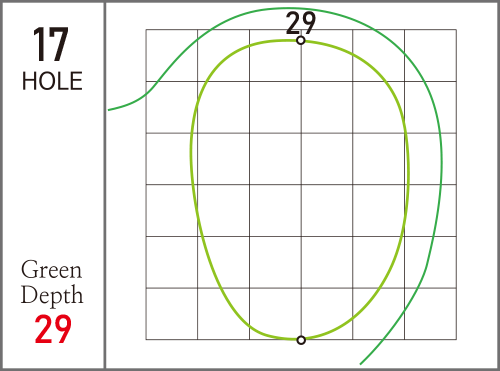Click the HOLE text label
Image resolution: width=500 pixels, height=371 pixels.
52,81
